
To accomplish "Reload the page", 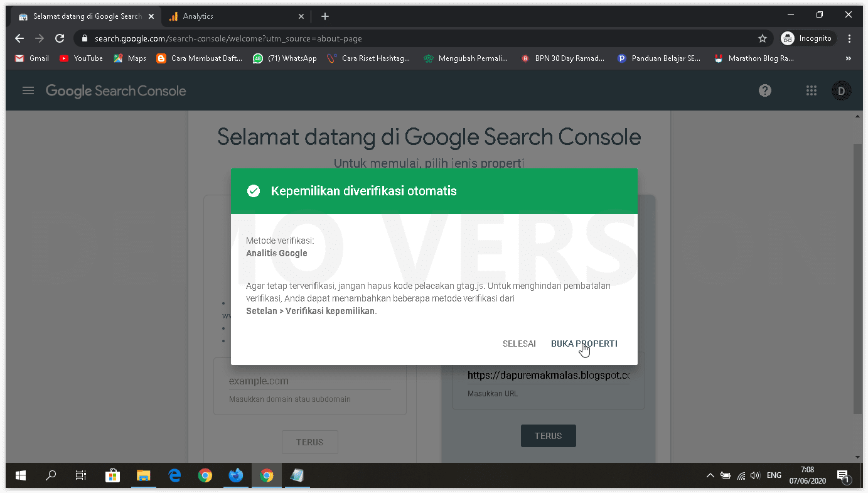I will click(x=60, y=38).
